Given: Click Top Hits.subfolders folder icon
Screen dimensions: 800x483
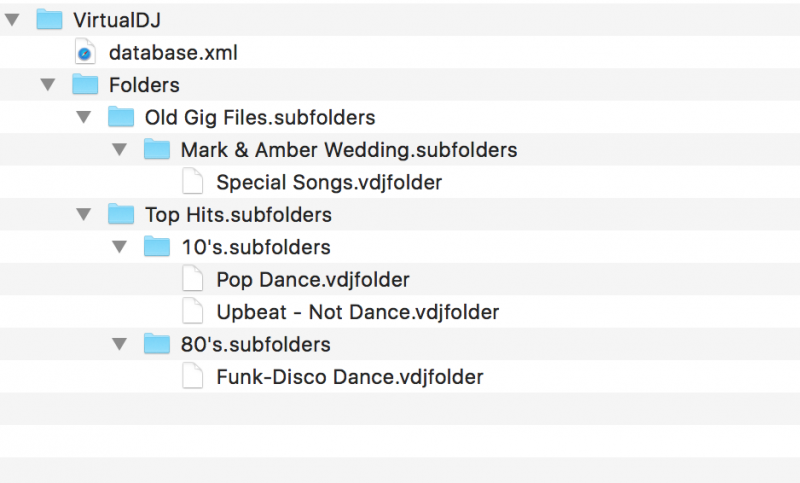Looking at the screenshot, I should pyautogui.click(x=121, y=214).
